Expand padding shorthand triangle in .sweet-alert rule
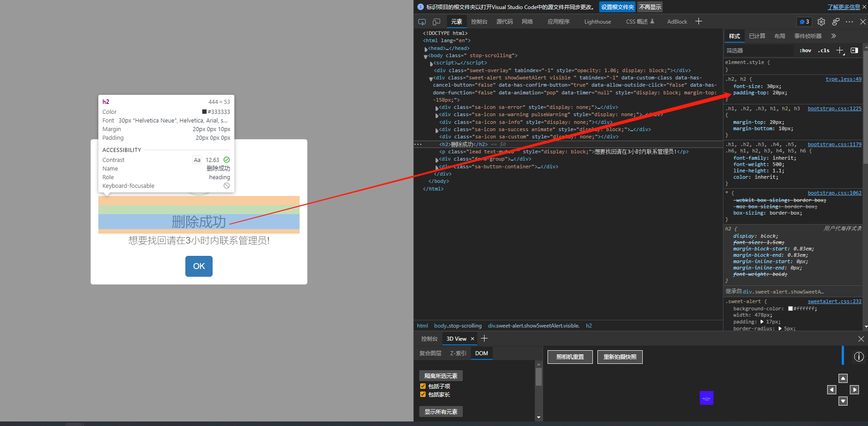The width and height of the screenshot is (868, 426). [x=762, y=322]
